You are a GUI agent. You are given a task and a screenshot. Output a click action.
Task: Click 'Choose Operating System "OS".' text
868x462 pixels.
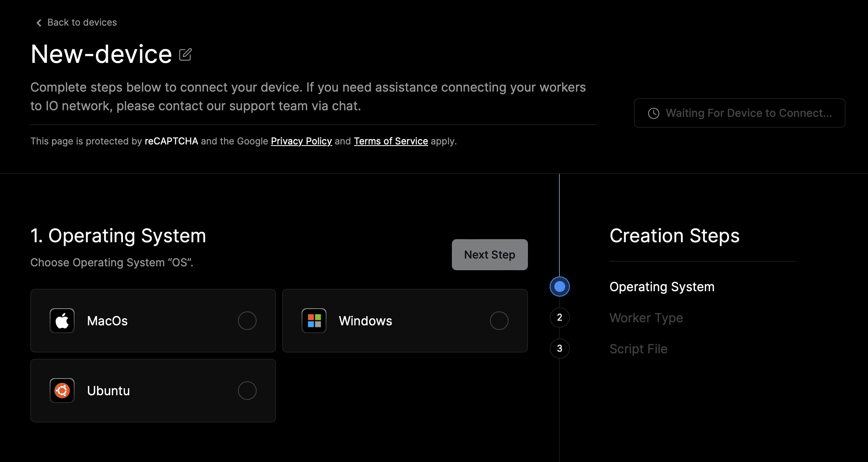click(112, 262)
